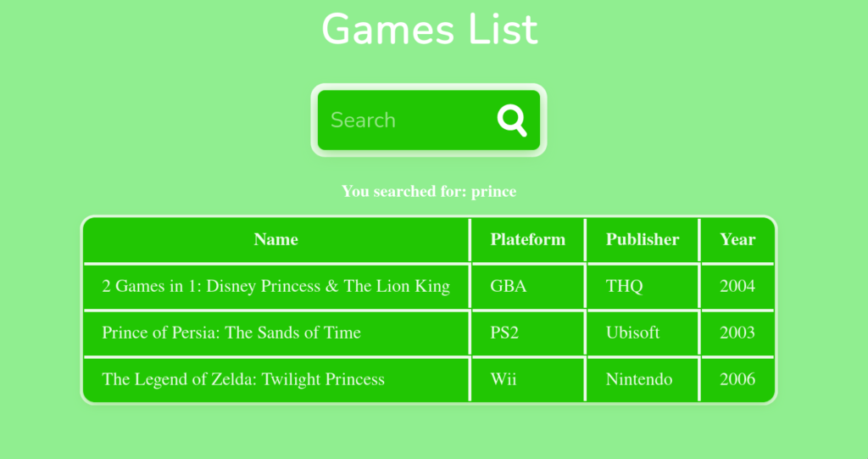
Task: Click the Disney Princess & Lion King game name
Action: (275, 286)
